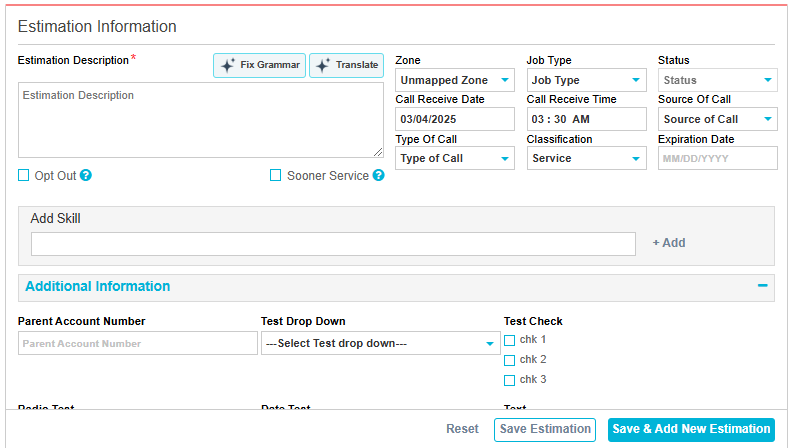794x448 pixels.
Task: Expand the Classification dropdown
Action: coord(586,158)
